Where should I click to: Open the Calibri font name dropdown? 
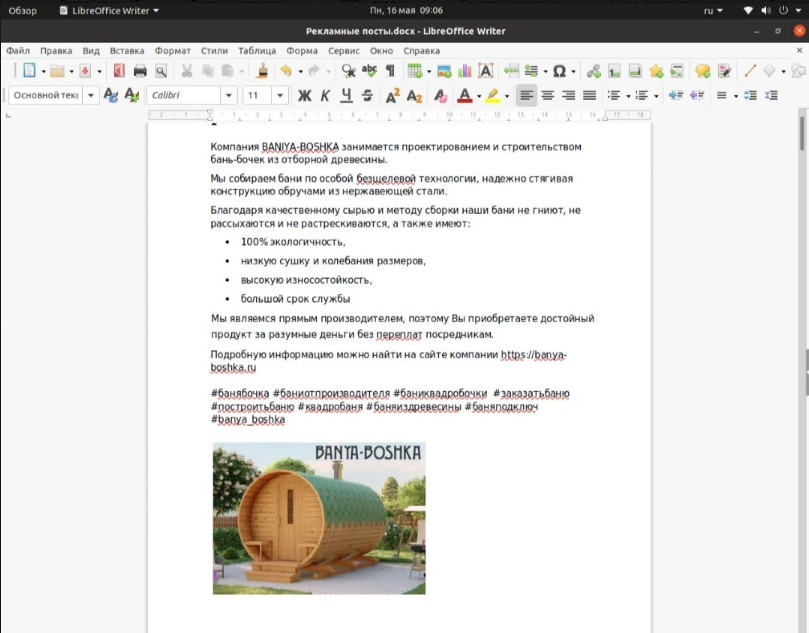(x=229, y=96)
